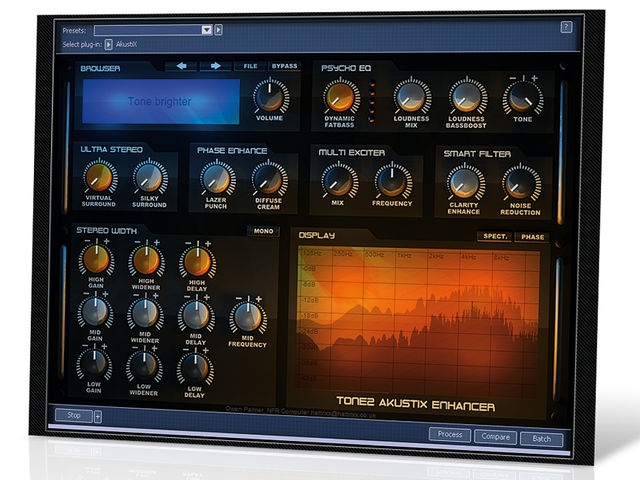Viewport: 640px width, 480px height.
Task: Click the Diffuse Cream knob
Action: tap(269, 180)
